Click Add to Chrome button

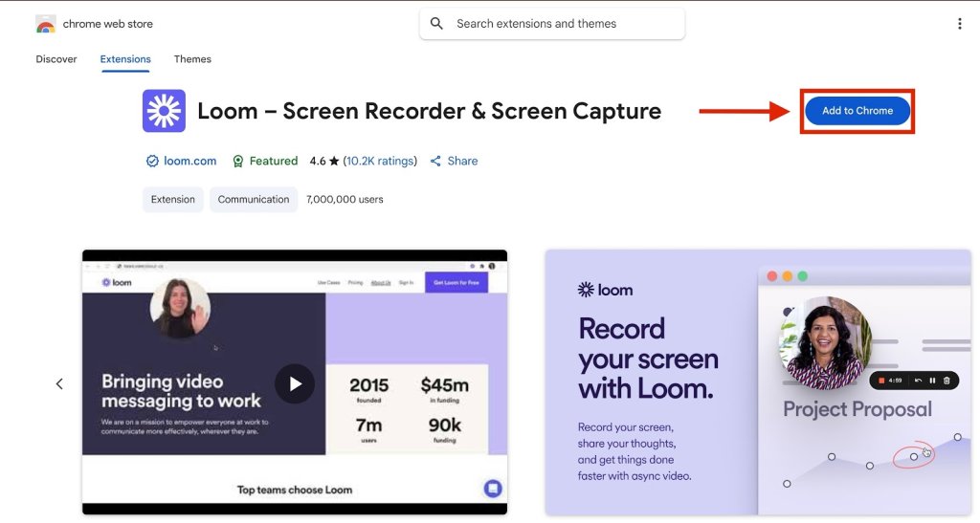coord(857,111)
